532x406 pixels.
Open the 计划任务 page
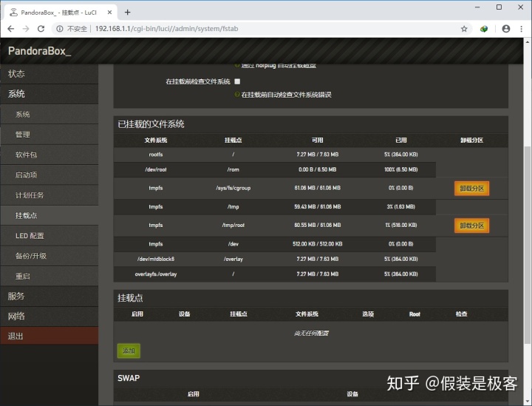50,195
